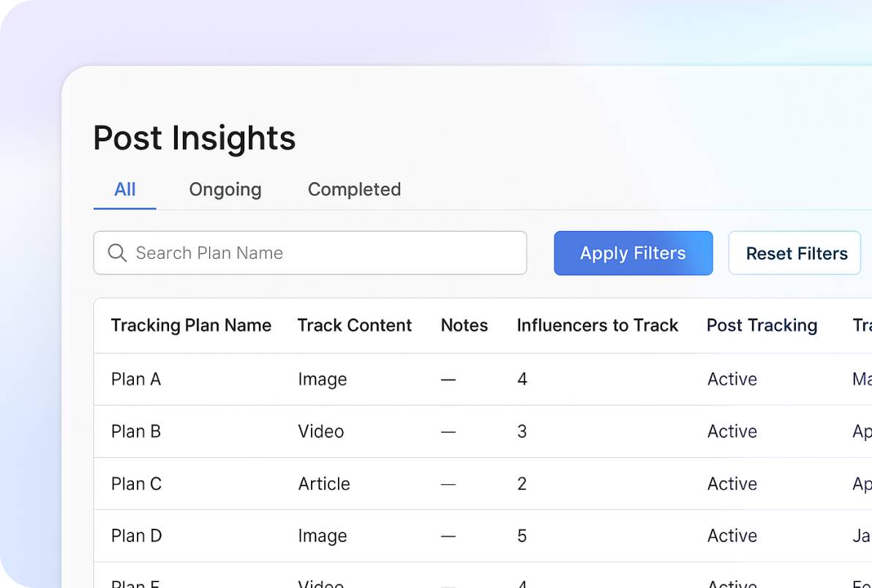Click the Reset Filters button
The width and height of the screenshot is (872, 588).
(796, 253)
